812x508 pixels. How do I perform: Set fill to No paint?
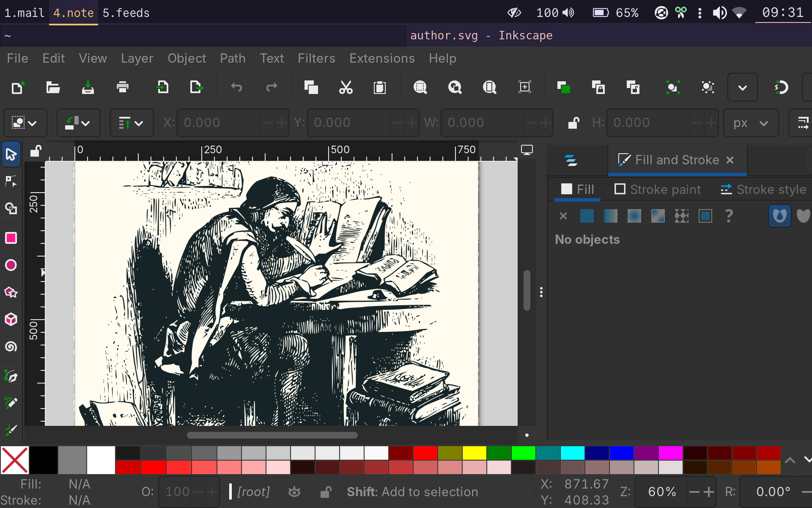pyautogui.click(x=563, y=216)
